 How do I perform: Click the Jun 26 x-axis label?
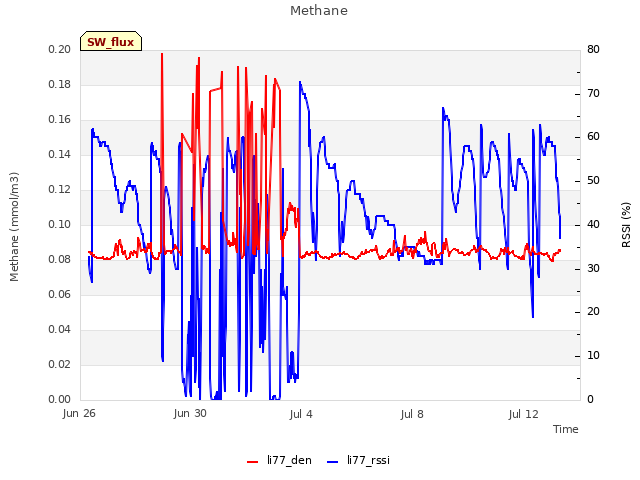(x=79, y=414)
